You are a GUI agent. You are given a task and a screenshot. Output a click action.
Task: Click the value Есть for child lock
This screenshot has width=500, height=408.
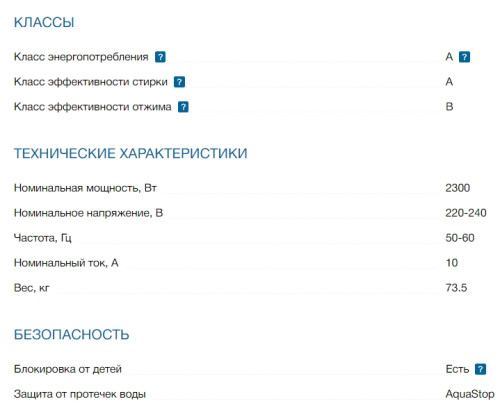pos(457,369)
